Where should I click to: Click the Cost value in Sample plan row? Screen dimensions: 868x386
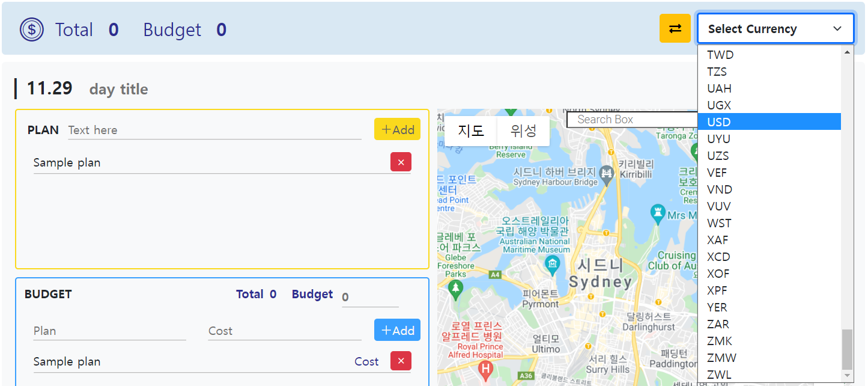pyautogui.click(x=366, y=361)
